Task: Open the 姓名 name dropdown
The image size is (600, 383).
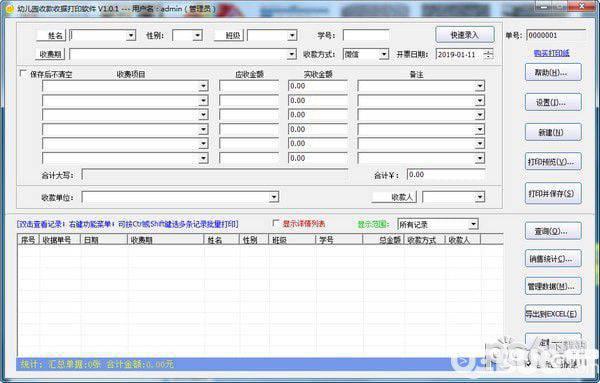Action: [x=131, y=36]
